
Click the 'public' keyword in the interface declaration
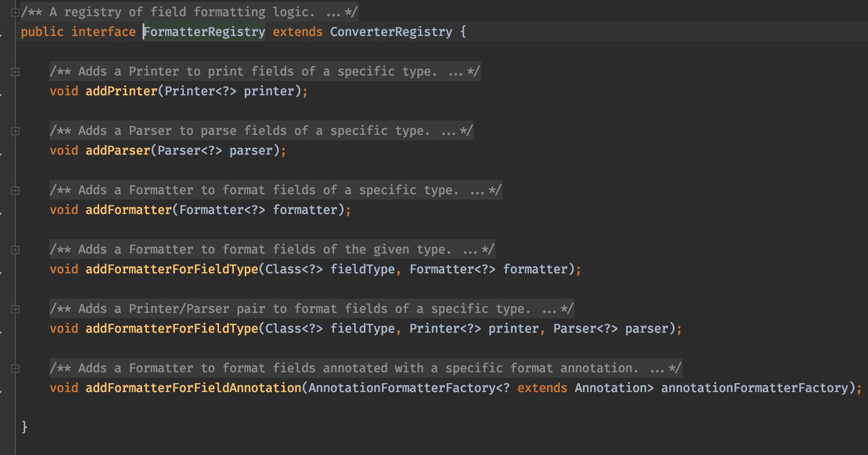(42, 32)
